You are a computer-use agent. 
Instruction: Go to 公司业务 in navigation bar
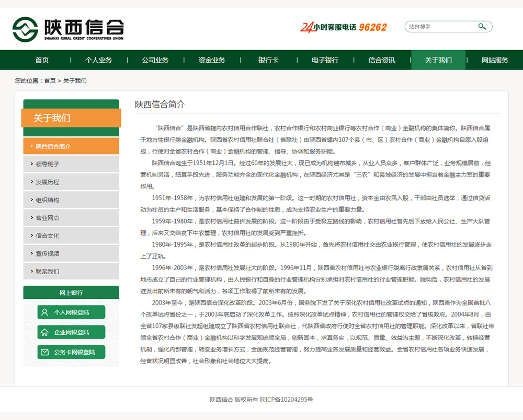pyautogui.click(x=155, y=60)
